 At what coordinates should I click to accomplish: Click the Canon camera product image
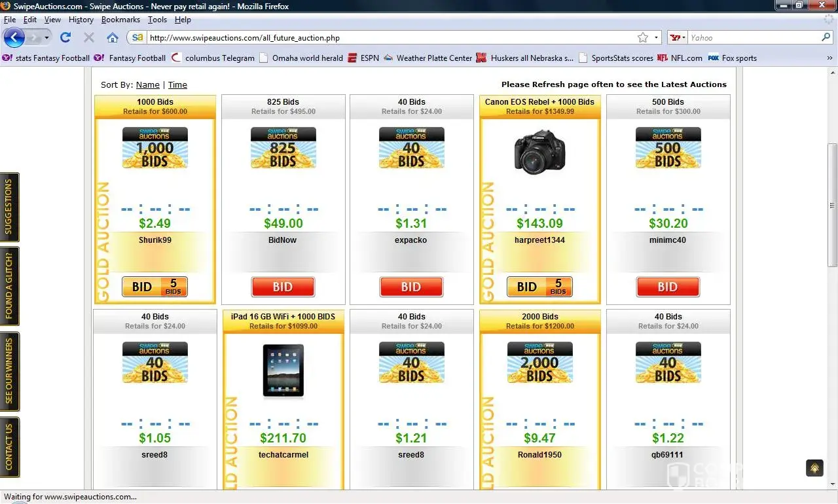pos(539,151)
